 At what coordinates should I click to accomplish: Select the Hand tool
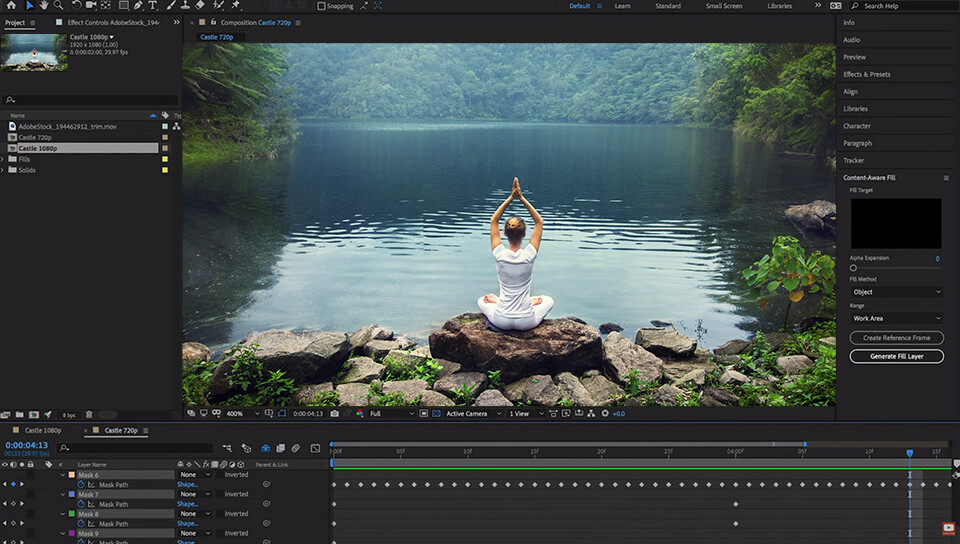[44, 5]
